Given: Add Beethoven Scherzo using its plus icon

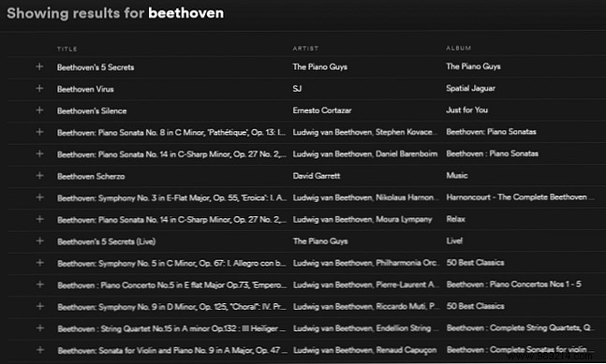Looking at the screenshot, I should (x=39, y=176).
